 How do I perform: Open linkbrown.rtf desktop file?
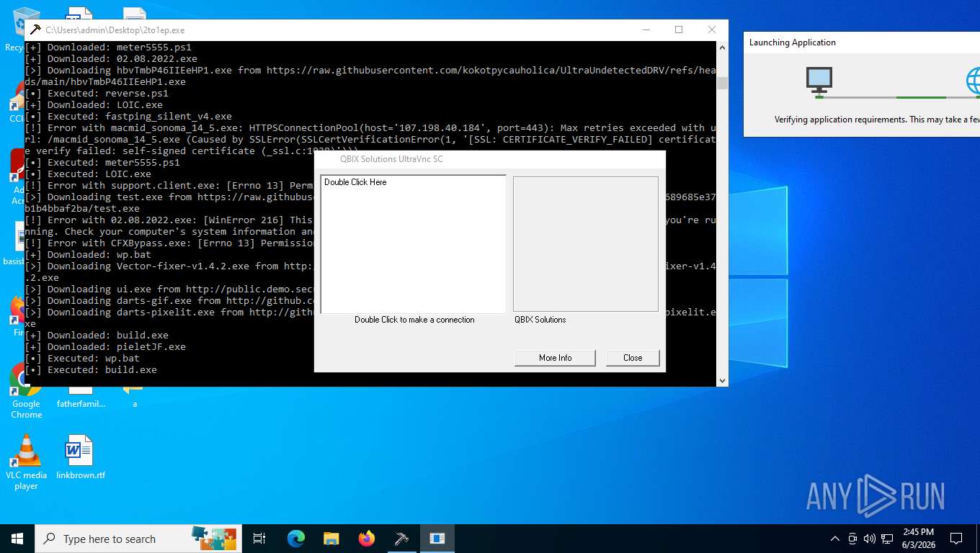click(x=80, y=458)
